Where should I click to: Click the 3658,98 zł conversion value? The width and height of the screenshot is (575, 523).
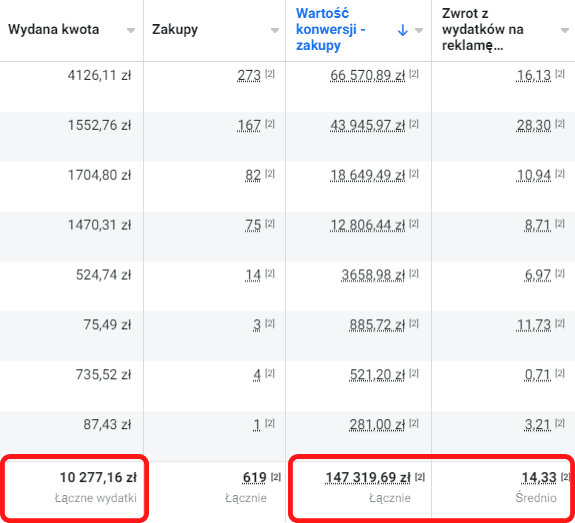(373, 275)
